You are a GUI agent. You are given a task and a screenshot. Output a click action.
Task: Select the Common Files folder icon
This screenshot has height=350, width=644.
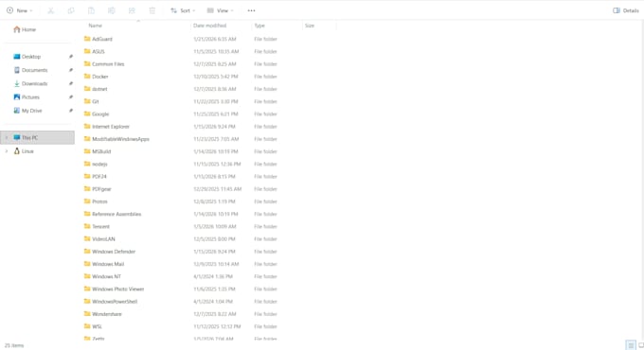[87, 63]
